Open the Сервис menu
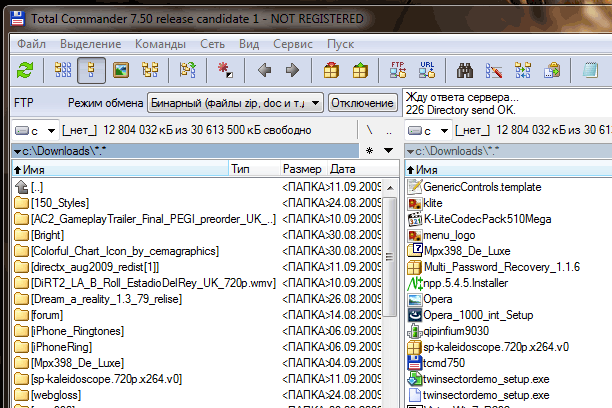This screenshot has width=612, height=408. [x=292, y=44]
